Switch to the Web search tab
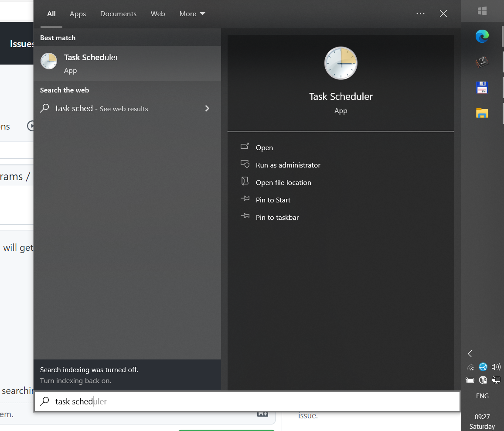 click(x=158, y=14)
